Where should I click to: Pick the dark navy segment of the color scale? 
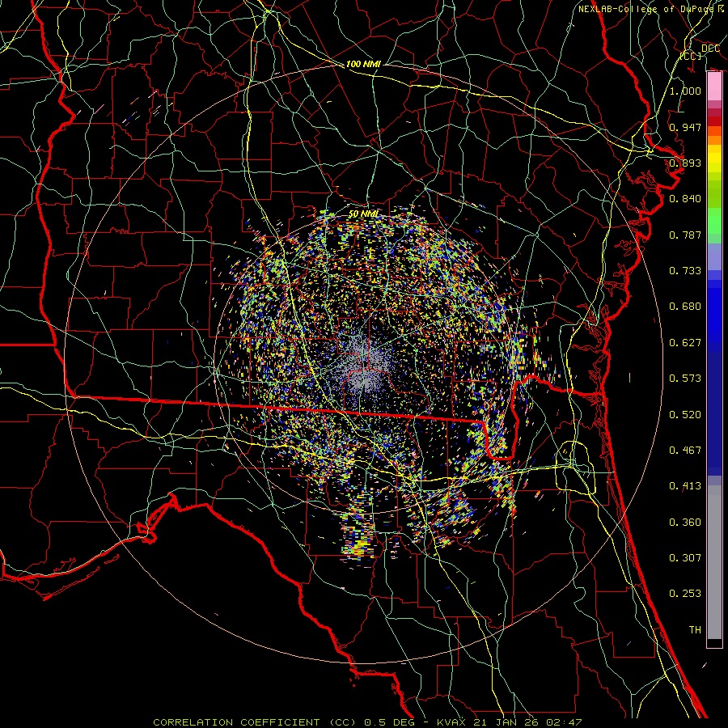714,413
